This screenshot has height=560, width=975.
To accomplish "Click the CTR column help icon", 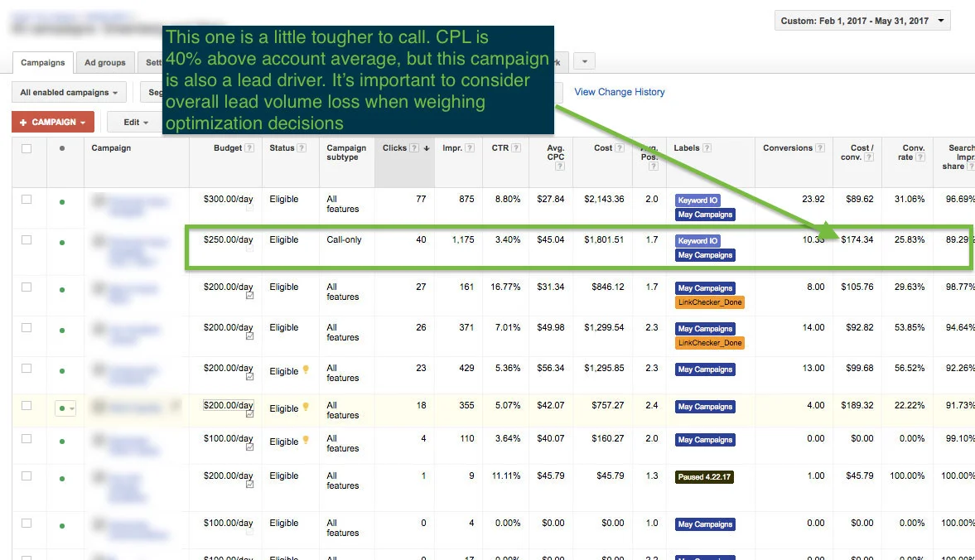I will point(515,147).
